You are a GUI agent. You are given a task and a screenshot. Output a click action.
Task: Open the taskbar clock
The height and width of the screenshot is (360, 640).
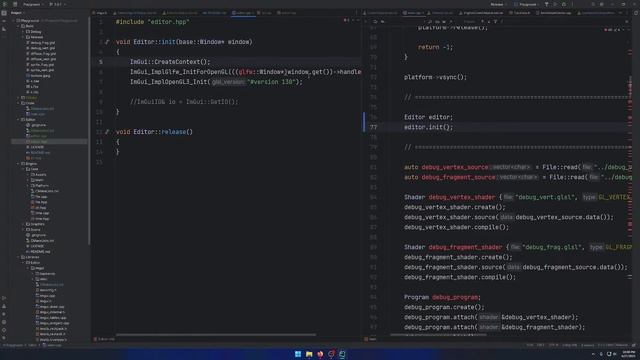pyautogui.click(x=629, y=354)
